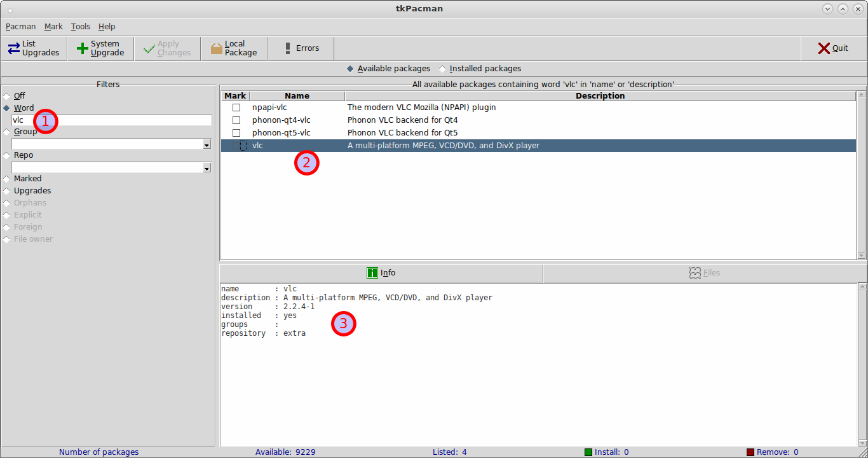Sort by the Name column header
The image size is (868, 458).
(x=297, y=96)
